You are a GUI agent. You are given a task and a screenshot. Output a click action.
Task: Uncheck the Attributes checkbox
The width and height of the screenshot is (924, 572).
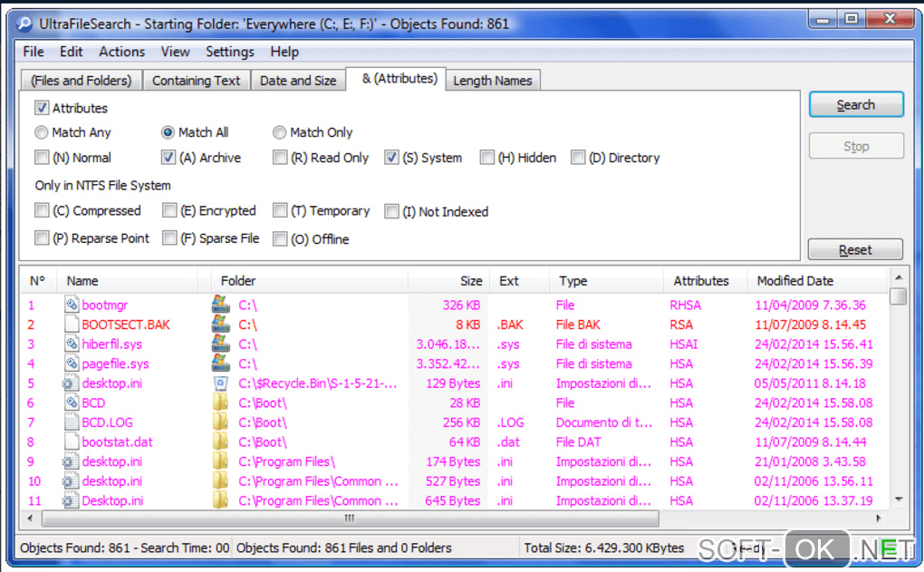[x=42, y=108]
